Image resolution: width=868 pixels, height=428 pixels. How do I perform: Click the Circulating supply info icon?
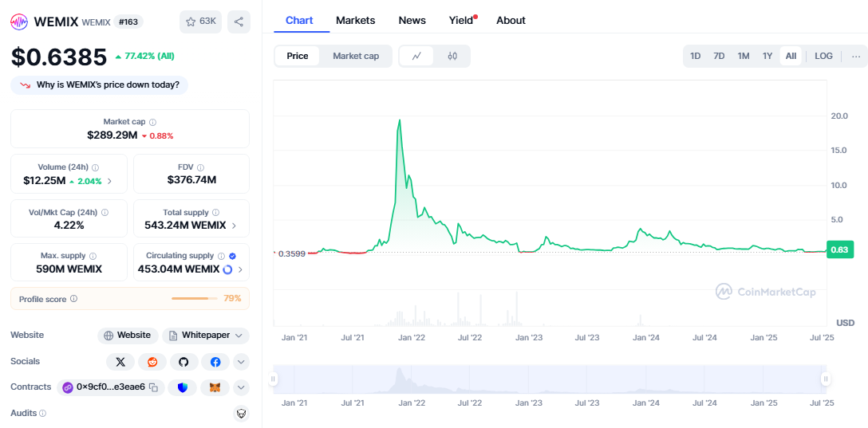pos(221,256)
